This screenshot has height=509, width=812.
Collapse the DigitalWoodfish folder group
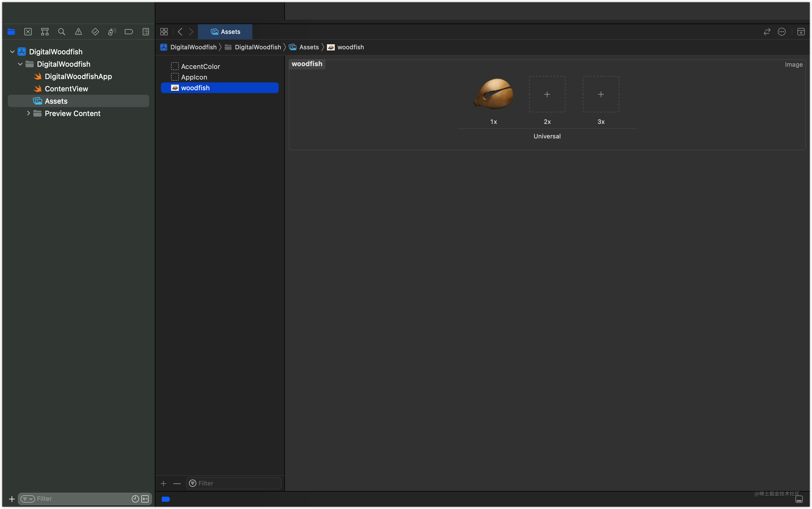coord(20,64)
